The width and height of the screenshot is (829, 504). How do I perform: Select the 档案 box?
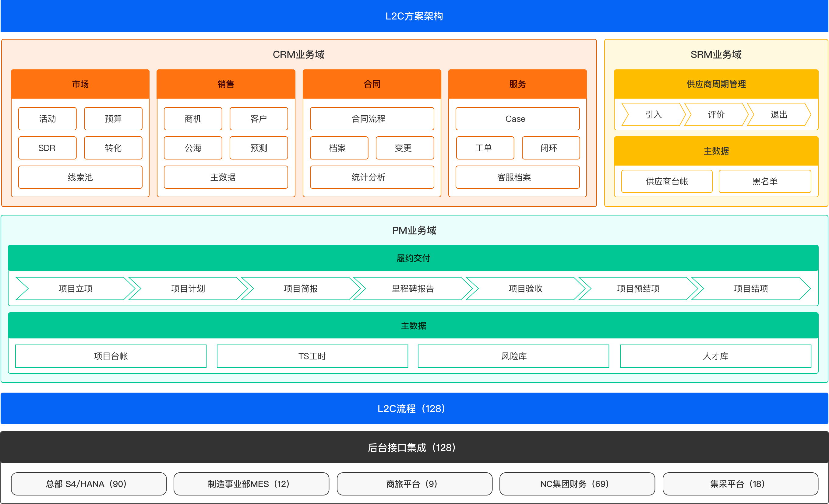tap(339, 148)
